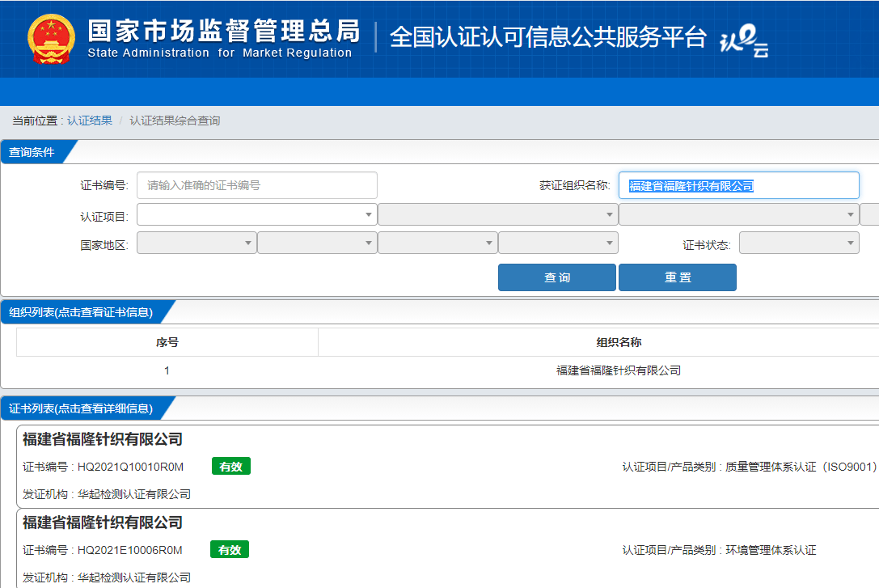Click the 认证项目 field label
This screenshot has width=879, height=588.
104,217
